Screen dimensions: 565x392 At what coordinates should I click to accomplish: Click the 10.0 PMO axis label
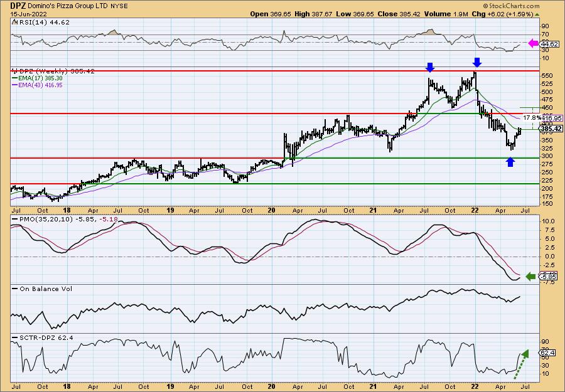[x=547, y=221]
